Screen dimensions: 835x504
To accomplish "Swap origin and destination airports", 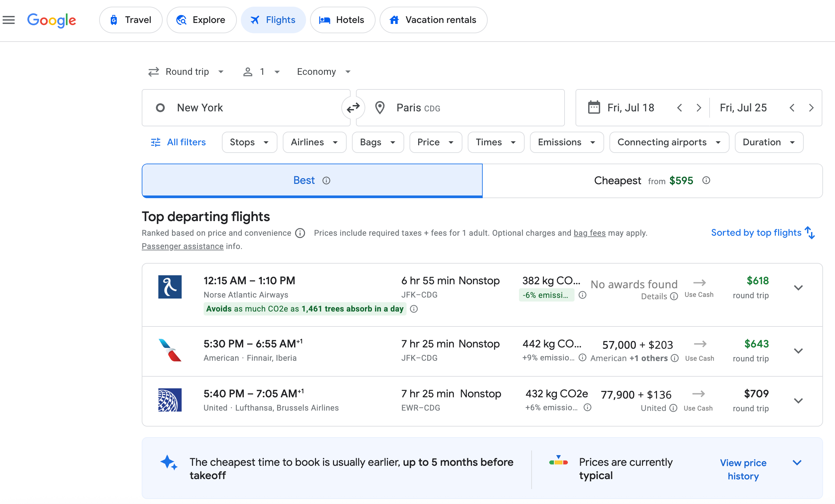I will click(353, 108).
